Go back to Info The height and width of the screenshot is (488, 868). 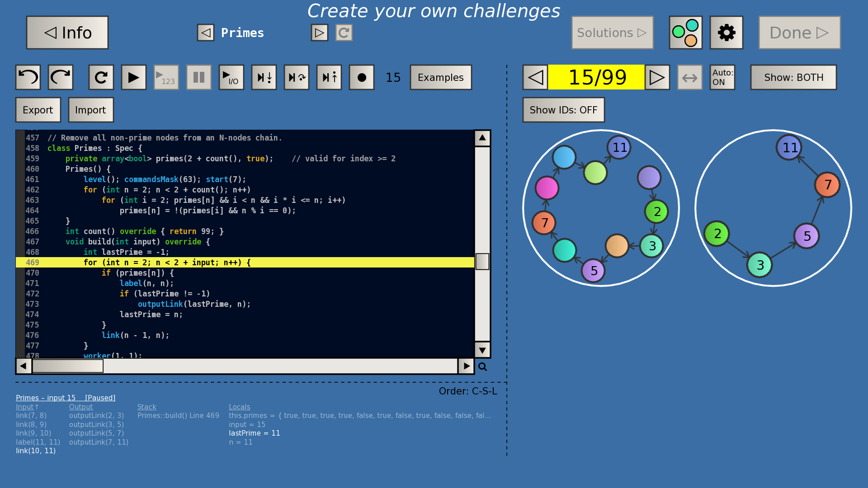coord(67,33)
